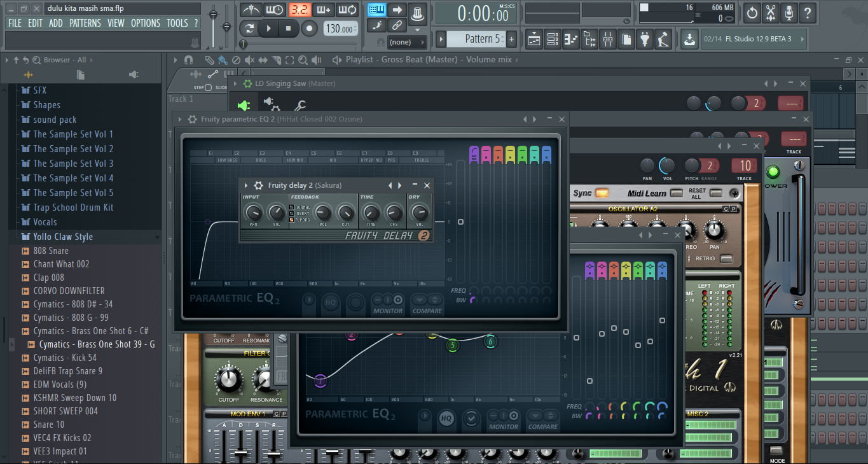Viewport: 868px width, 464px height.
Task: Select the Mute tool in Playlist toolbar
Action: (x=249, y=60)
